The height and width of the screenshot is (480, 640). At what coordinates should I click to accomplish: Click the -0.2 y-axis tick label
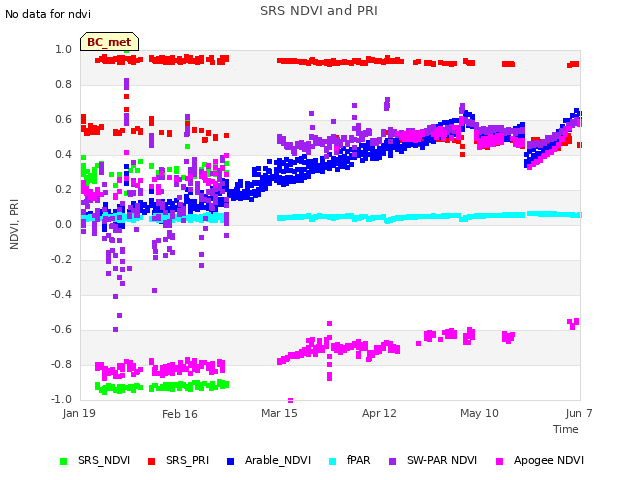pyautogui.click(x=62, y=259)
